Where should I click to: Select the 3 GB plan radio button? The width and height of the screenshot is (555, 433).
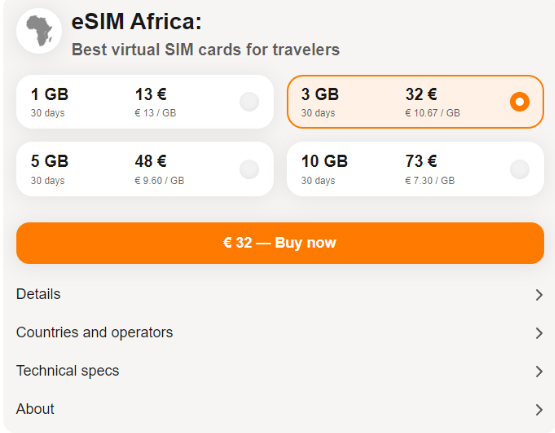520,102
